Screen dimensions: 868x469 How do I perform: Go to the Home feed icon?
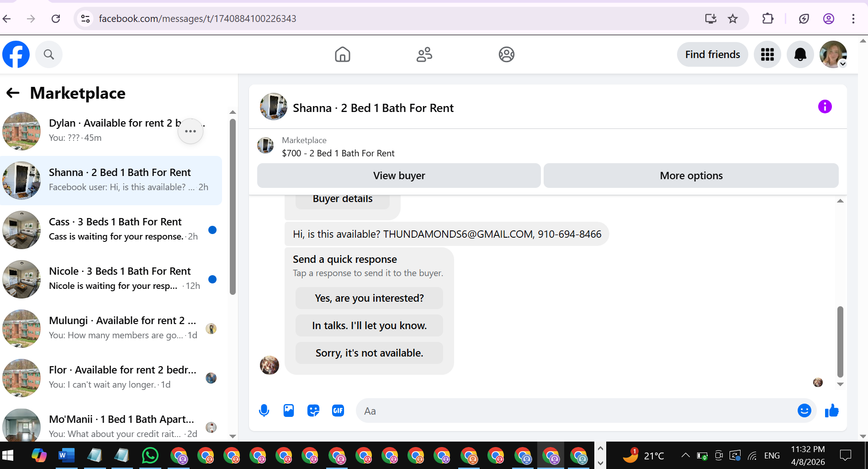click(343, 54)
